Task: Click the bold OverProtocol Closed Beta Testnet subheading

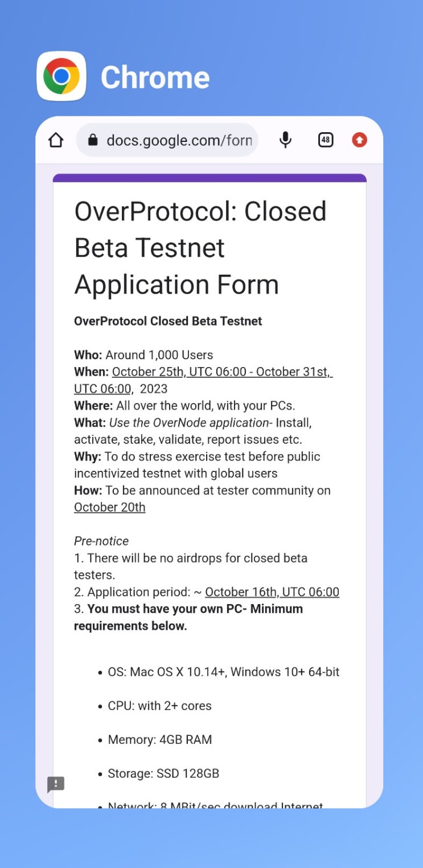Action: point(168,321)
